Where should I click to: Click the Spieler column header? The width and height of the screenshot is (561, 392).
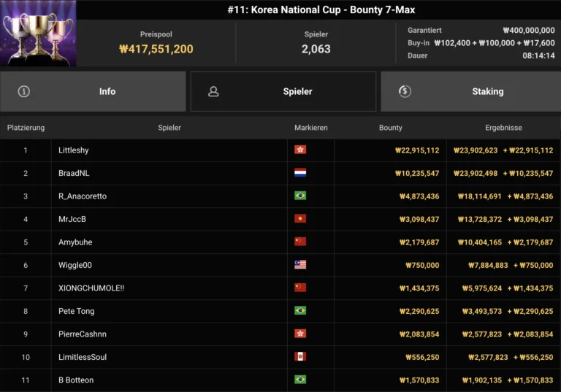[169, 128]
